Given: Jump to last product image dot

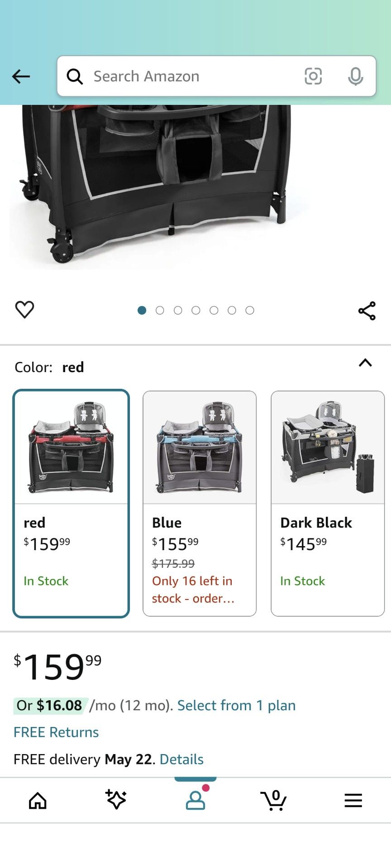Looking at the screenshot, I should point(250,310).
